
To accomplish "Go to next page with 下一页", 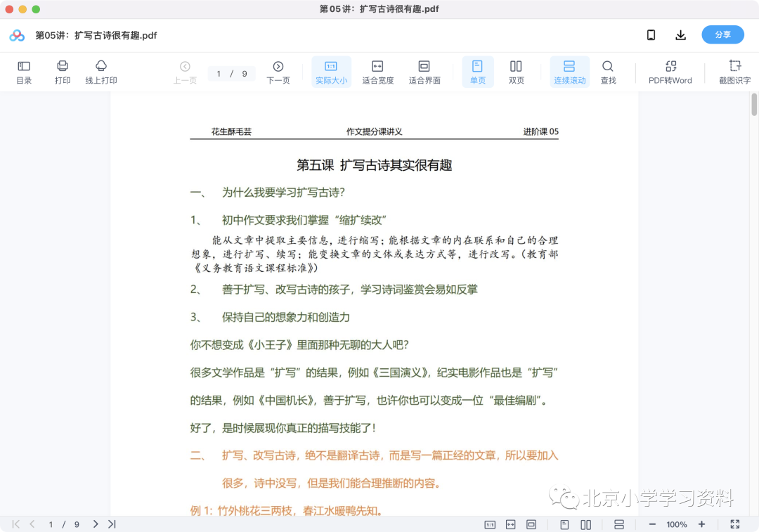I will click(x=278, y=72).
